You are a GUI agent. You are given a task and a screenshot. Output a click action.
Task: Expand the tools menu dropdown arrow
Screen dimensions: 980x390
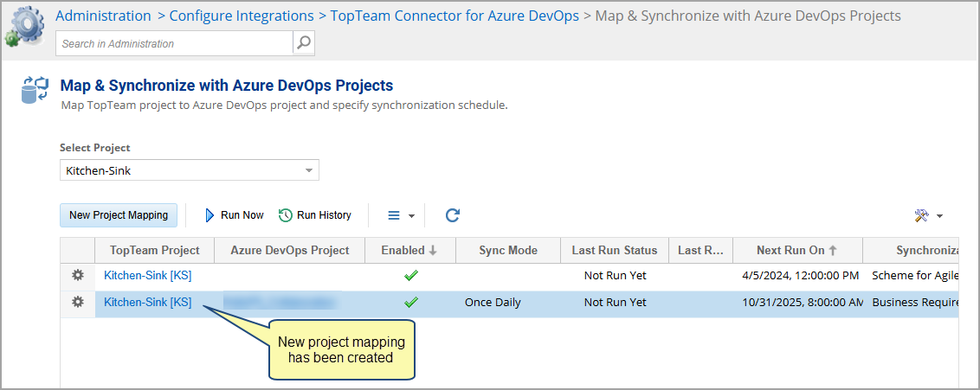click(939, 216)
